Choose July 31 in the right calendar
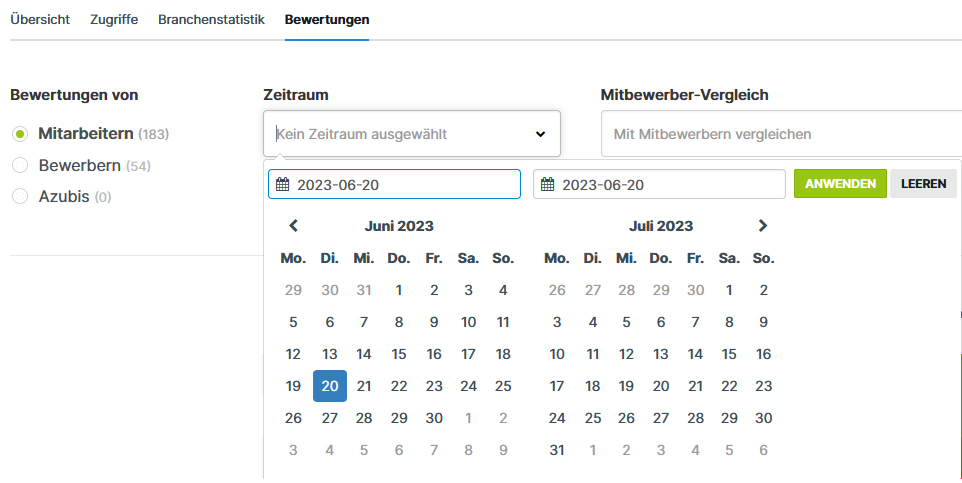 click(557, 450)
